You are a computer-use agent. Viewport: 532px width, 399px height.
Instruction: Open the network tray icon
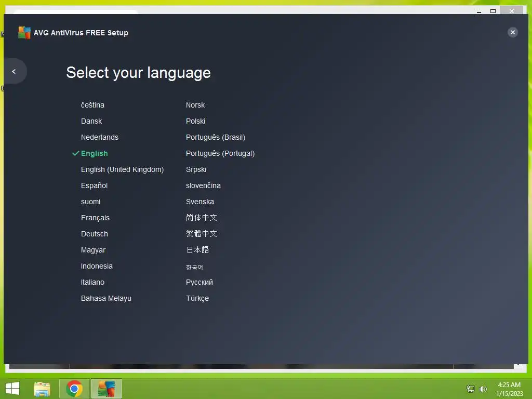471,389
